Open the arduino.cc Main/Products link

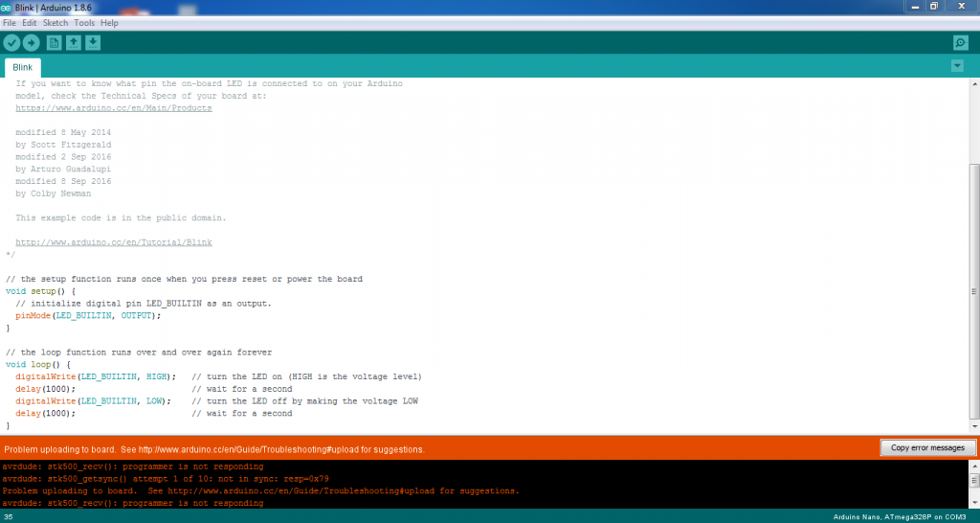pos(114,108)
